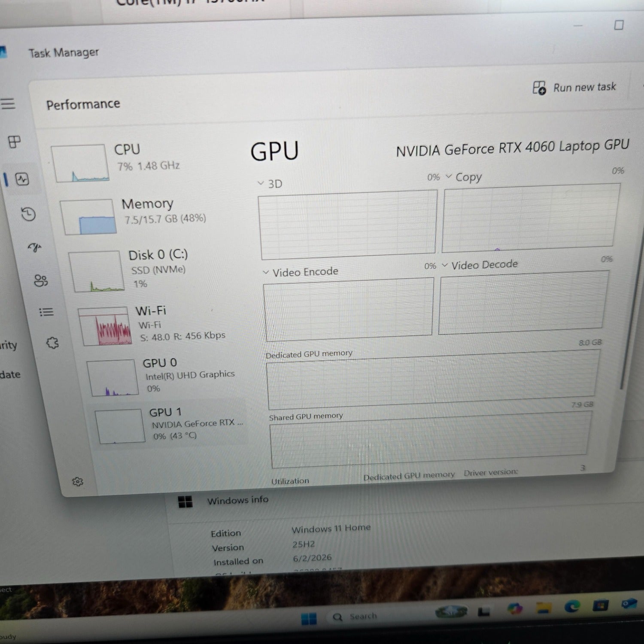Open the Task Manager hamburger navigation menu
The height and width of the screenshot is (644, 644).
[8, 103]
